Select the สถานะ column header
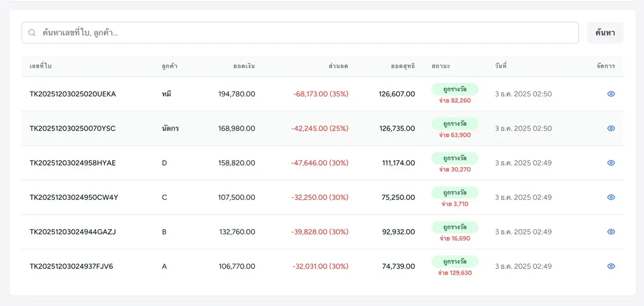644x306 pixels. tap(441, 66)
